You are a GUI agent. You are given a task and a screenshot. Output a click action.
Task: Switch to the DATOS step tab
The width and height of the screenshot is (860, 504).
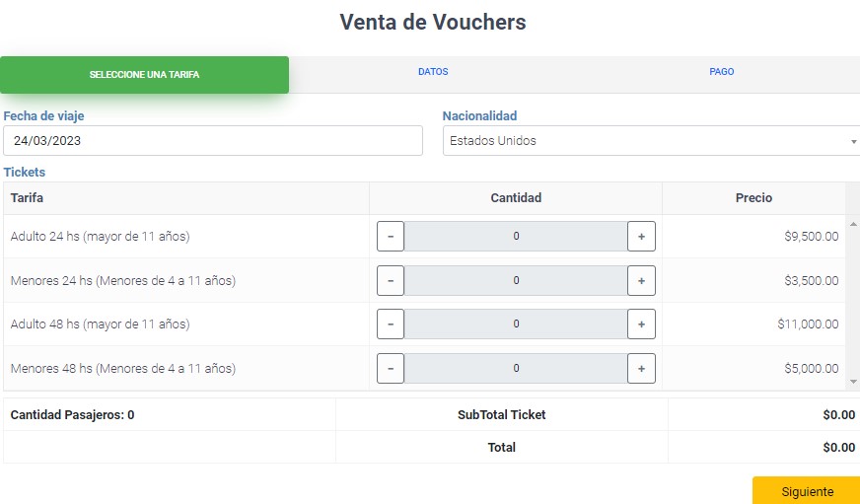(x=433, y=72)
